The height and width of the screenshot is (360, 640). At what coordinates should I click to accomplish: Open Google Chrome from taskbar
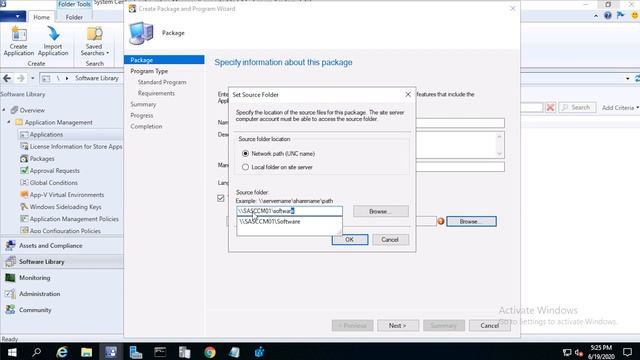point(210,352)
